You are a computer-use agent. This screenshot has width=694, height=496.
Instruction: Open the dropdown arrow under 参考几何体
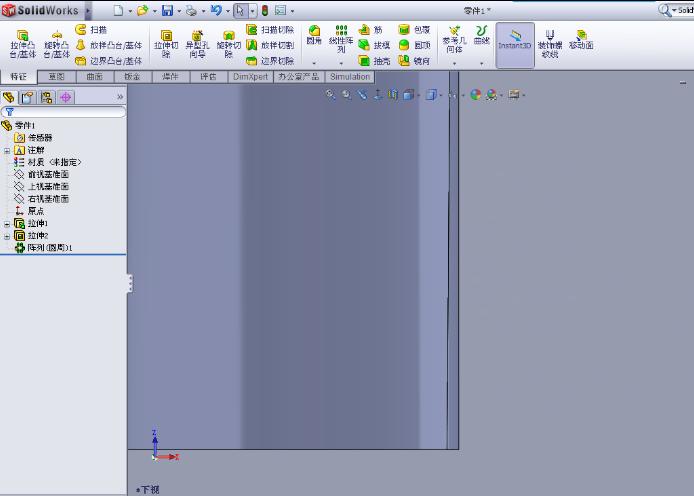pos(455,64)
